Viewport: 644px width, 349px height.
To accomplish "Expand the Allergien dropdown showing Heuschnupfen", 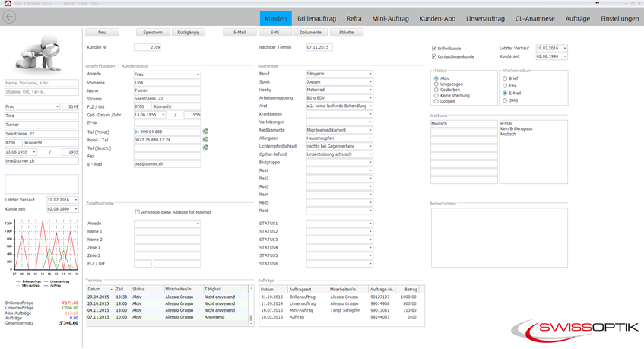I will click(x=339, y=138).
